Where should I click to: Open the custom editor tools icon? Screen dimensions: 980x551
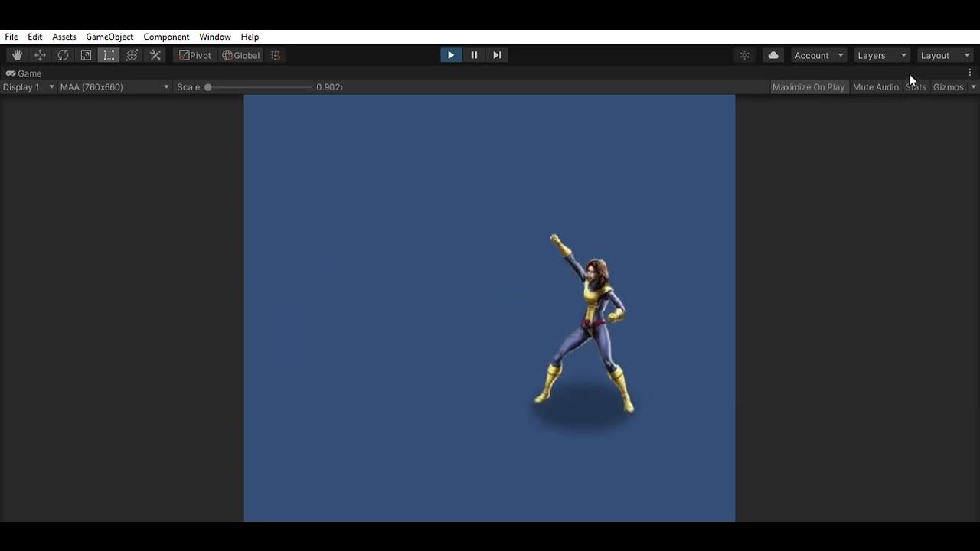point(155,55)
